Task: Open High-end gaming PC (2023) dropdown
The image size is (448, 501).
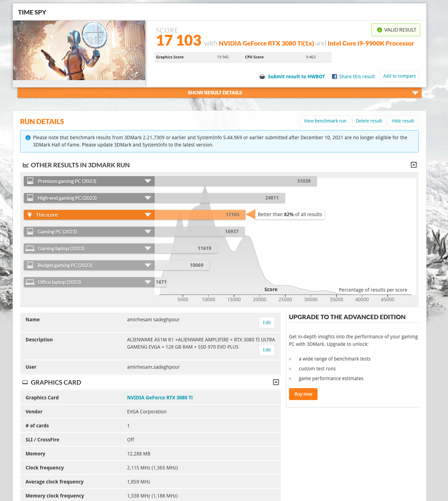Action: coord(148,198)
